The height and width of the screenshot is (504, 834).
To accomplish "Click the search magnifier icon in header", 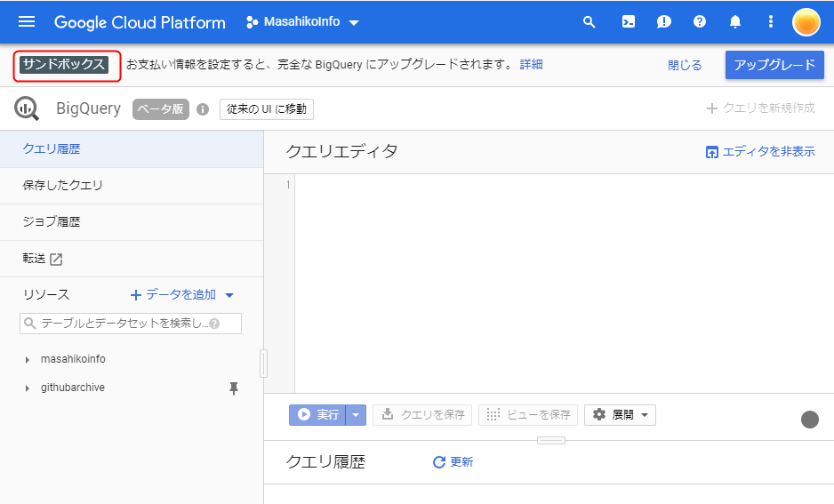I will tap(589, 22).
